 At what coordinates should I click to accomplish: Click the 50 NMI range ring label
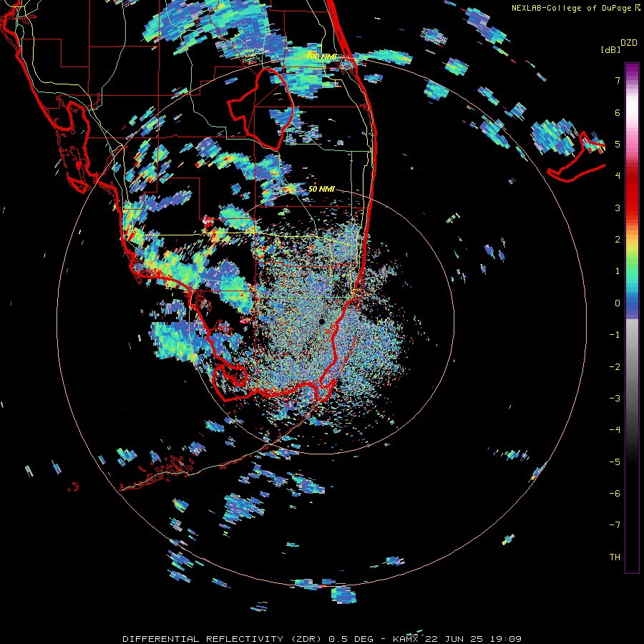(321, 189)
